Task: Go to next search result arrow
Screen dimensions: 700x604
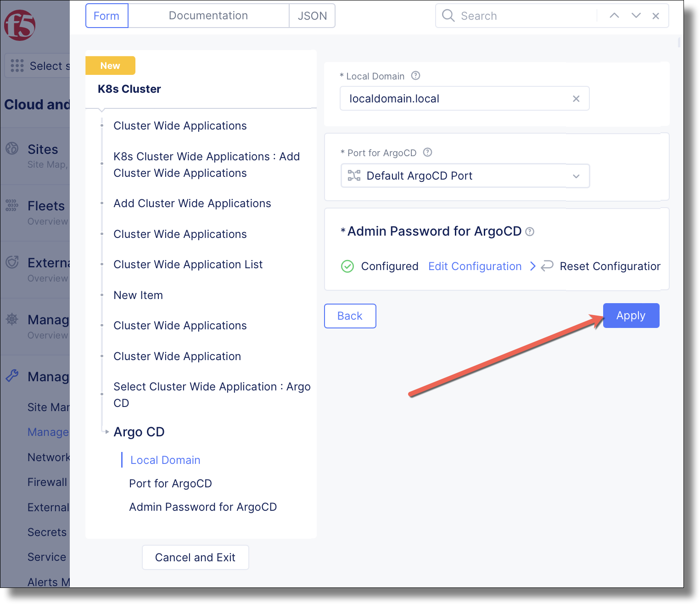Action: tap(636, 16)
